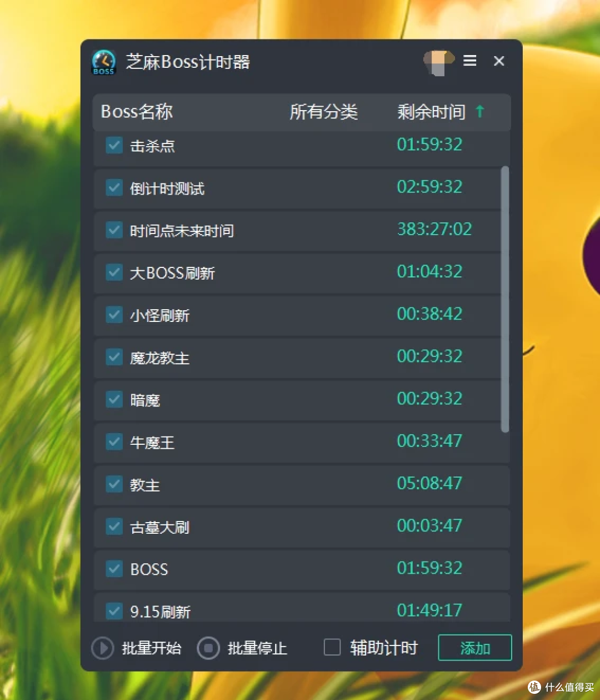Screen dimensions: 600x700
Task: Click the 00:38:42 remaining time value
Action: pos(429,314)
